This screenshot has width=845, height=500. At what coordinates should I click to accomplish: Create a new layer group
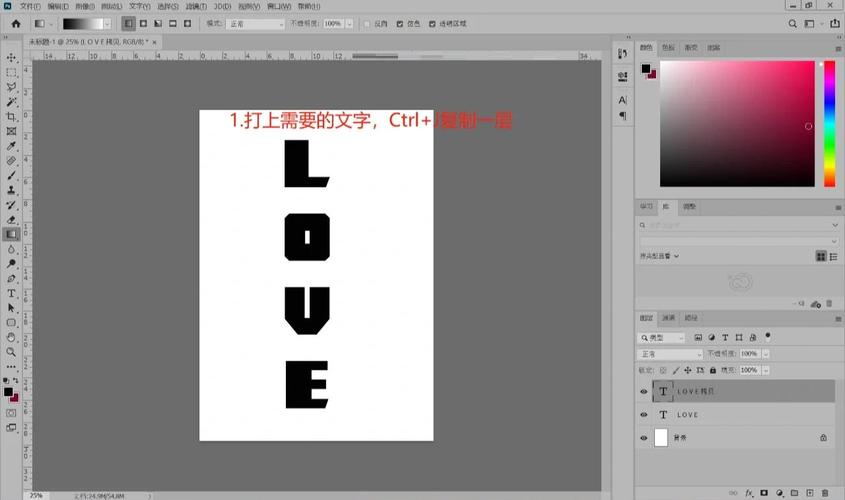(x=794, y=493)
